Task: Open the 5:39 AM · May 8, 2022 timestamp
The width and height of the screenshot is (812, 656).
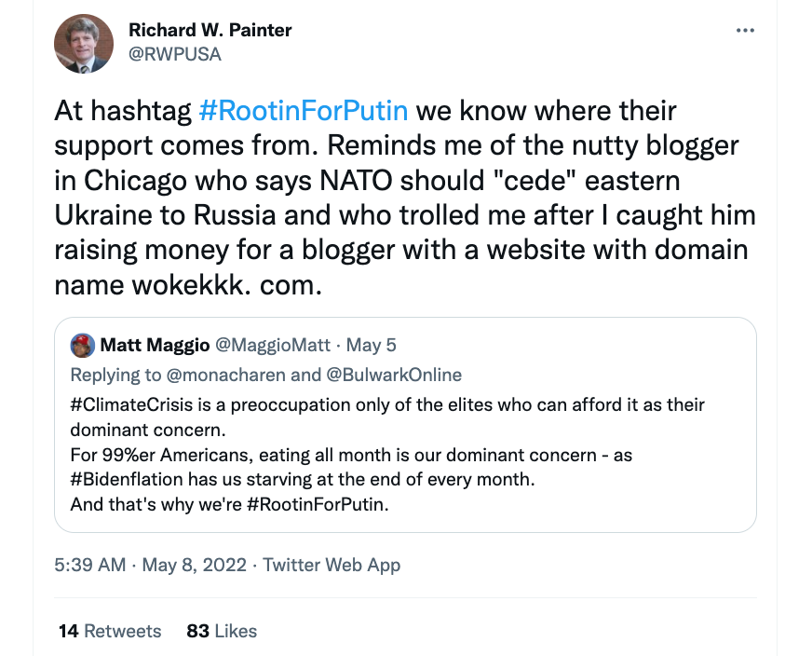Action: point(150,565)
